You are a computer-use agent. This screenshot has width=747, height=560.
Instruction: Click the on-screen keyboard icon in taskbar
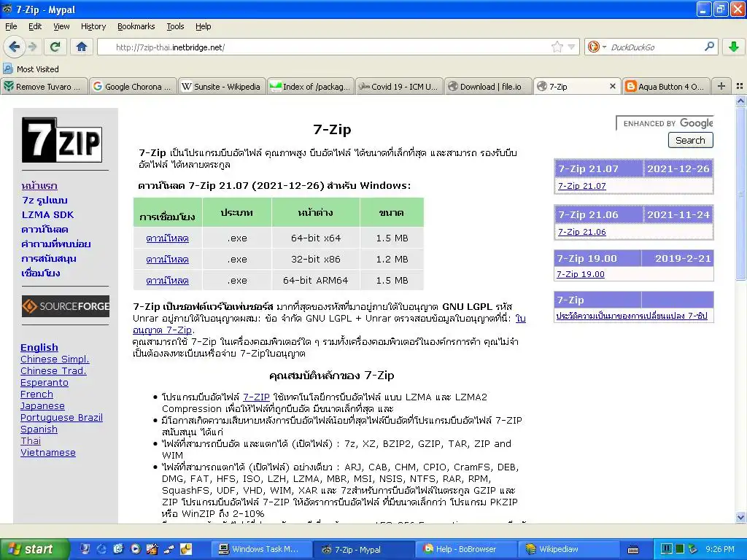click(633, 550)
